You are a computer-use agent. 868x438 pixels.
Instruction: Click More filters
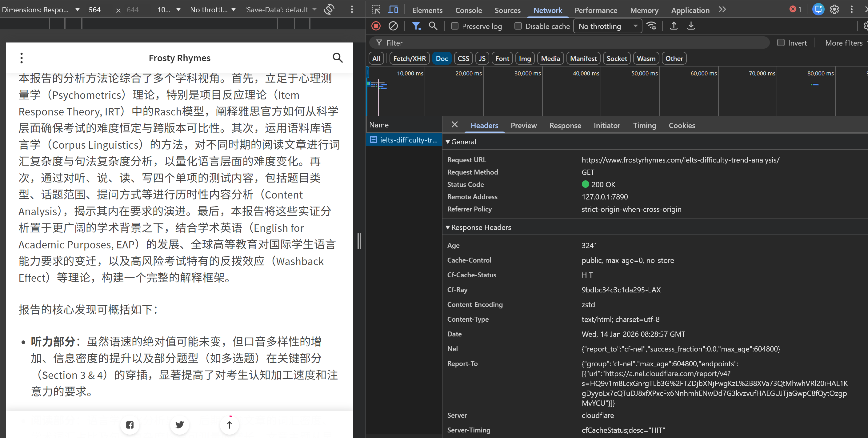coord(844,42)
